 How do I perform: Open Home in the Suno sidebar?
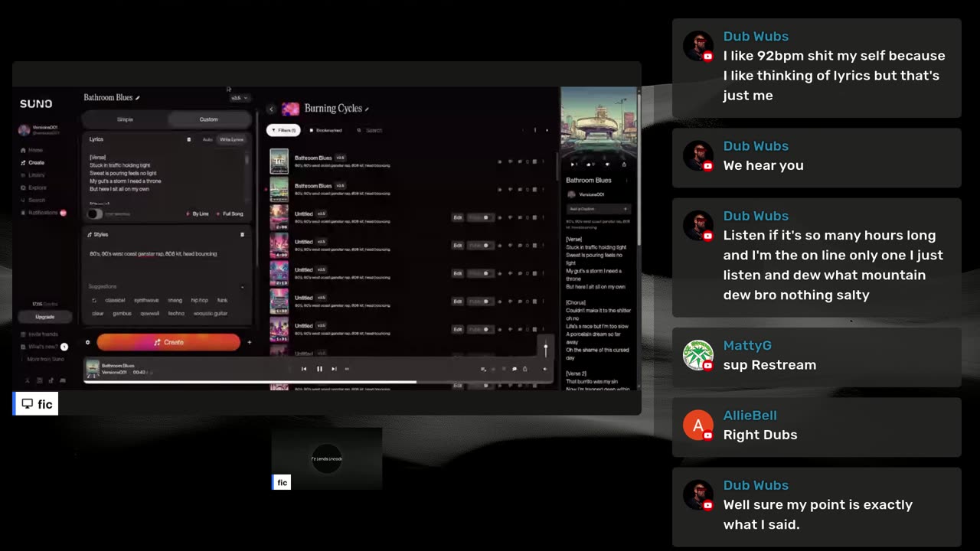pos(32,150)
